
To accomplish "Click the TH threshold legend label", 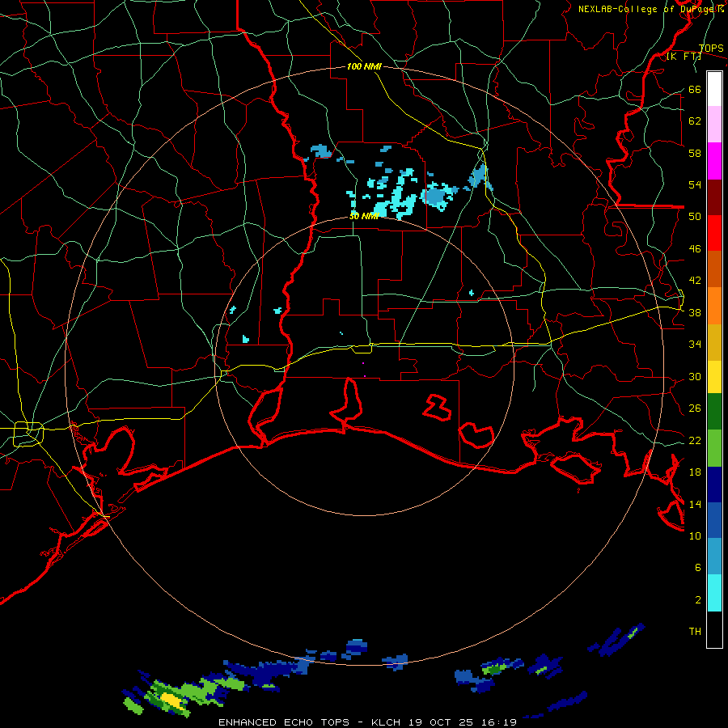I will [x=695, y=632].
